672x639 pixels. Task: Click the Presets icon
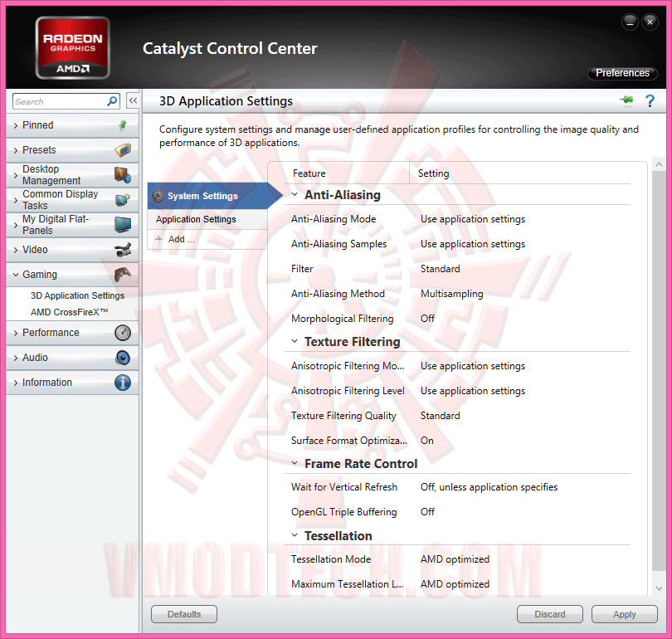123,150
